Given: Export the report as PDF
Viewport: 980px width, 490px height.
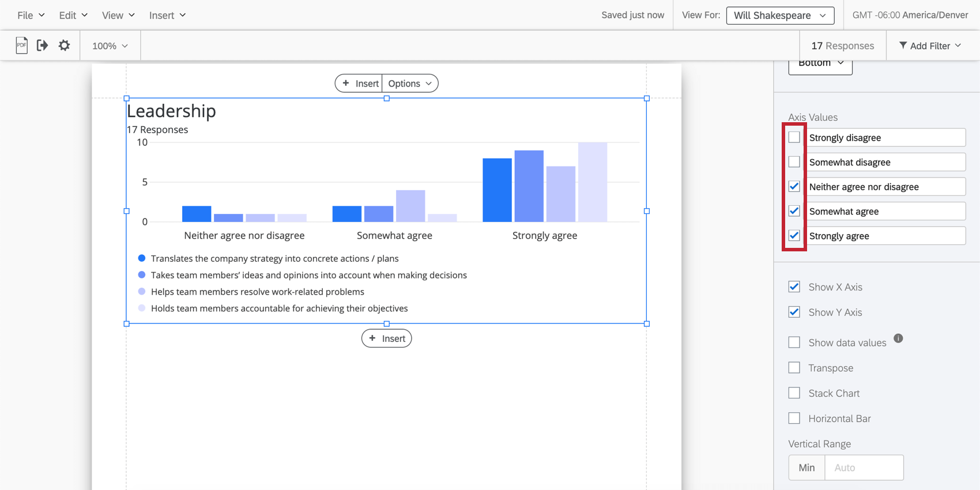Looking at the screenshot, I should pos(21,46).
